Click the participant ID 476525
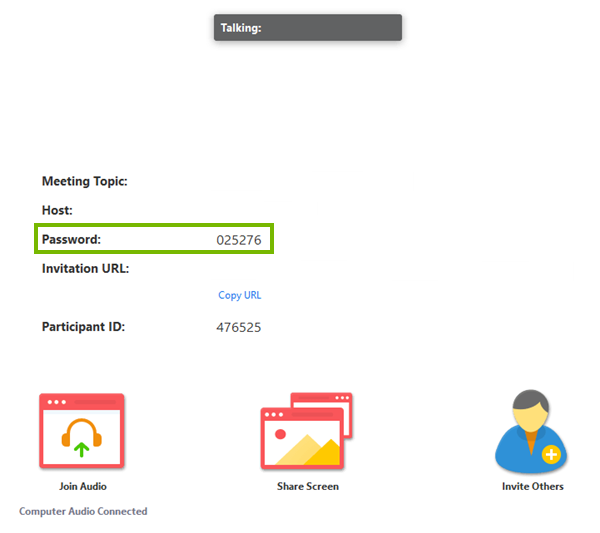Viewport: 600px width, 533px height. [239, 328]
